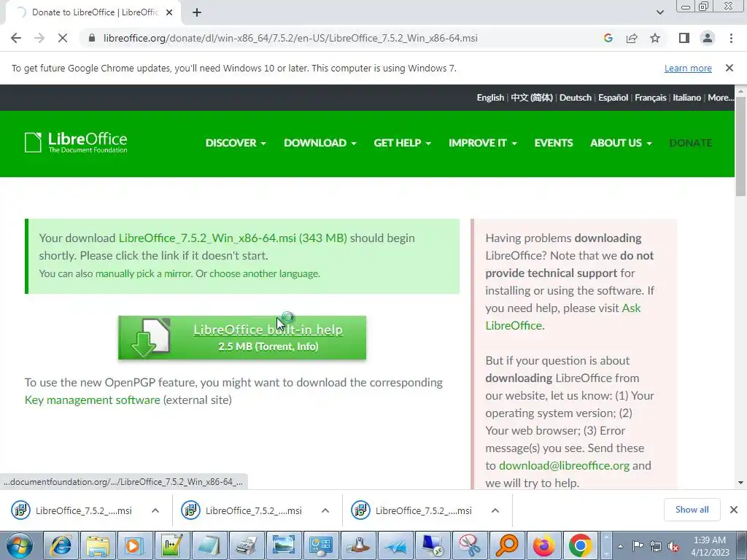This screenshot has width=747, height=560.
Task: Click the address bar URL field
Action: click(290, 38)
